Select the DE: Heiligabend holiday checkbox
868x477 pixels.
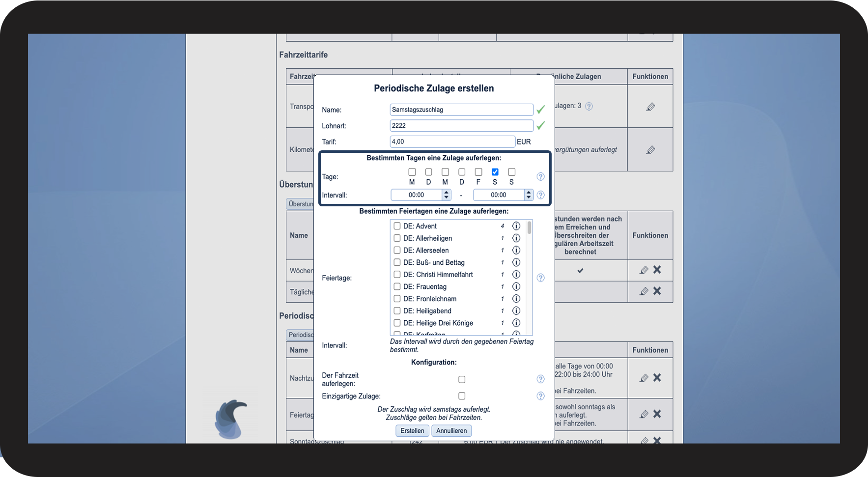click(x=397, y=311)
